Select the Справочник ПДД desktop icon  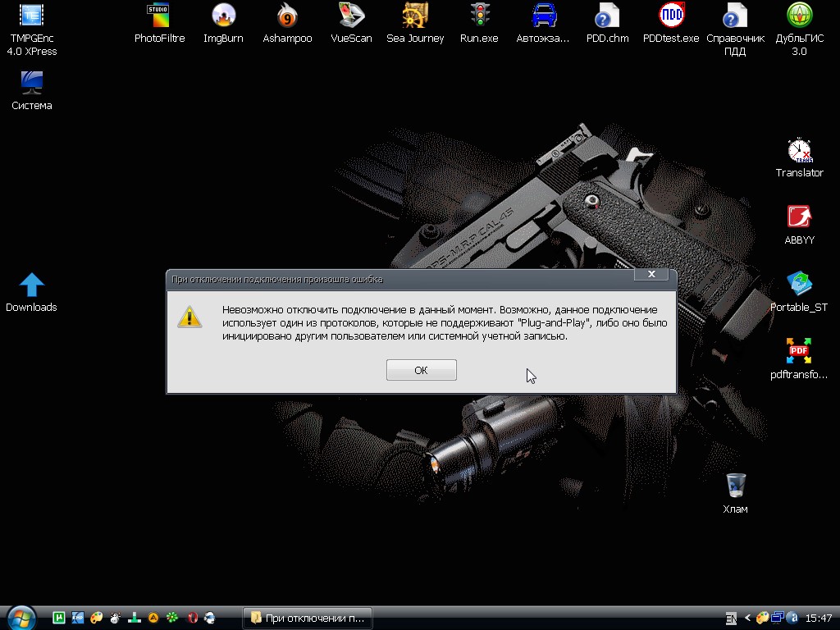735,30
